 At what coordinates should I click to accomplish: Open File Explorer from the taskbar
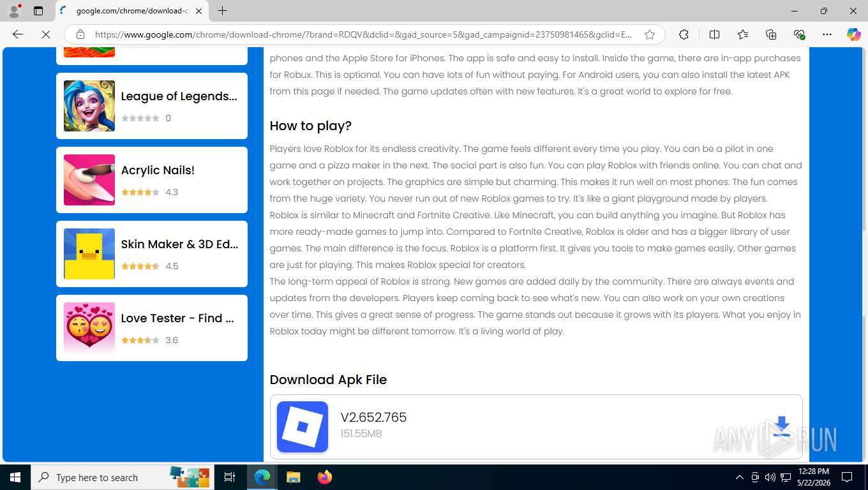coord(293,477)
